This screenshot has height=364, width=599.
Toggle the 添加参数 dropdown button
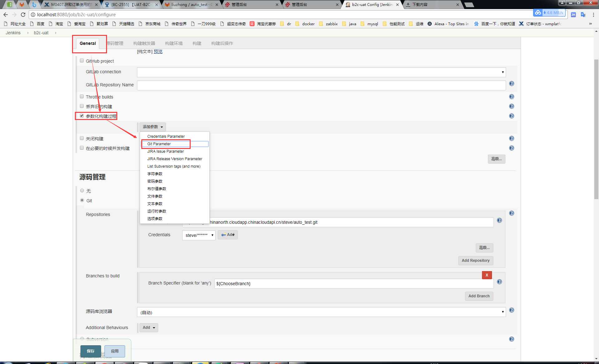pos(153,127)
